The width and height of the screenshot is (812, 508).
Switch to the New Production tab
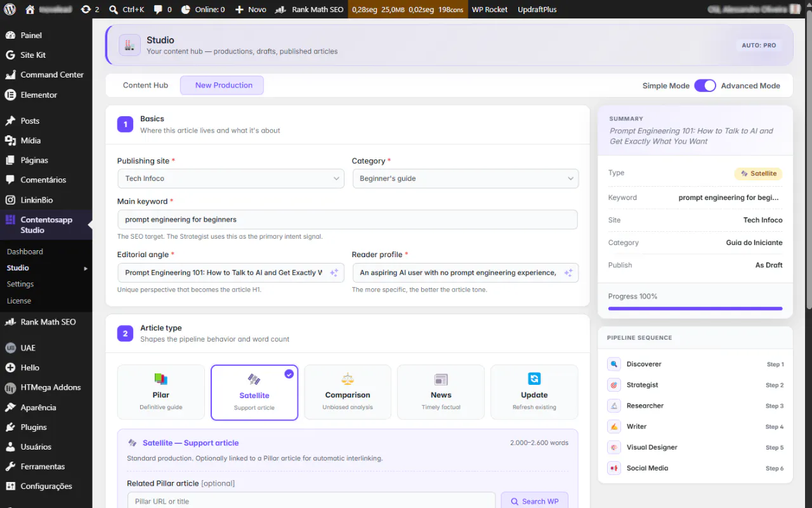coord(222,85)
